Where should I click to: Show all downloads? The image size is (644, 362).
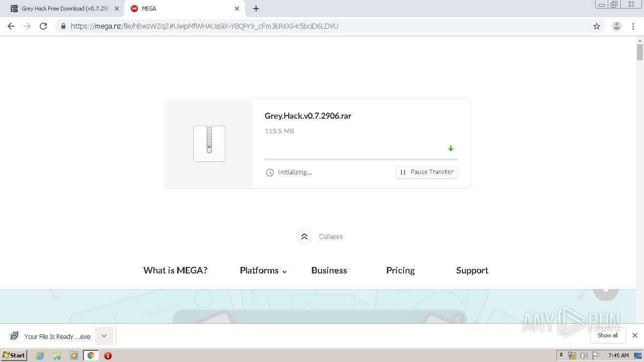coord(607,335)
